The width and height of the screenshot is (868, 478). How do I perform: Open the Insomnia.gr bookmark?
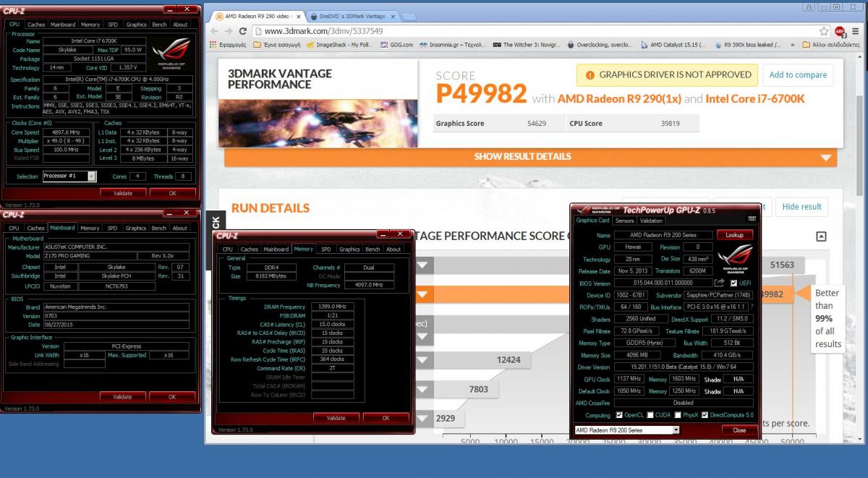[453, 45]
